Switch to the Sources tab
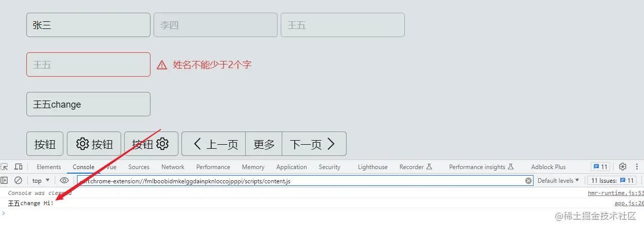 click(x=139, y=167)
